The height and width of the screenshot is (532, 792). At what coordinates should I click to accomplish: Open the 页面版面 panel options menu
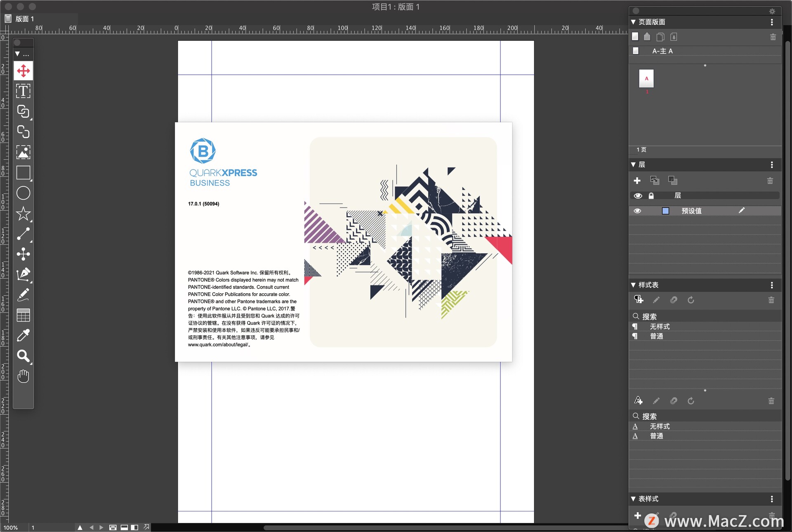click(772, 22)
